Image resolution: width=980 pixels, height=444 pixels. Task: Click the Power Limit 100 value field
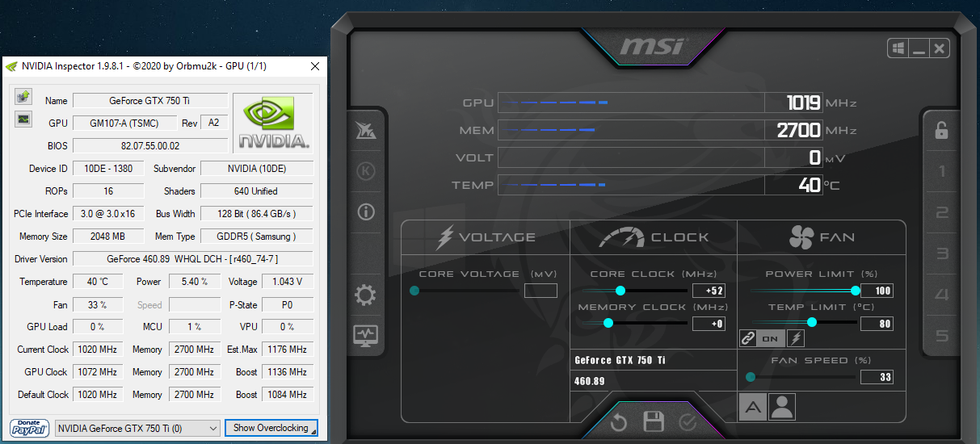[x=877, y=291]
